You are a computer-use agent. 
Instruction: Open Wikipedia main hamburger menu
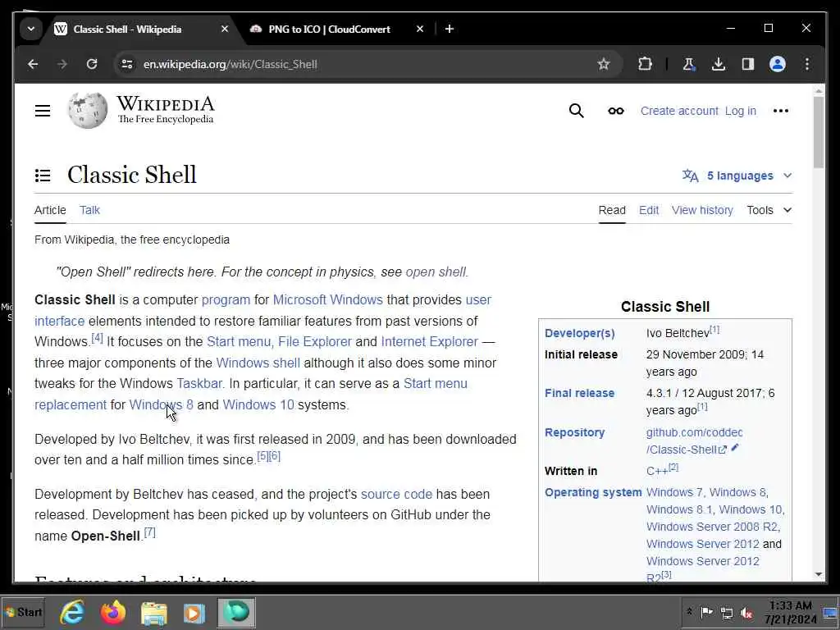(43, 111)
